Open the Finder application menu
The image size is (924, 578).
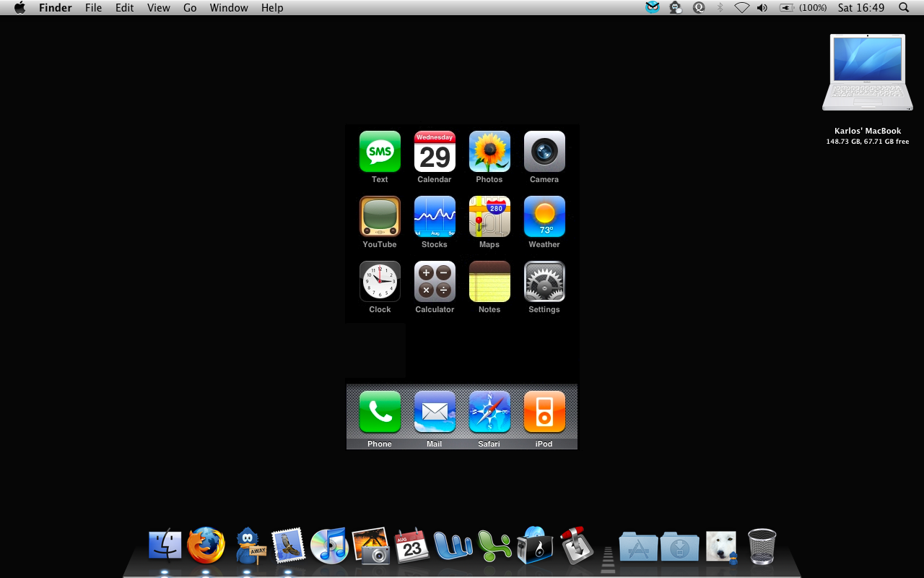pyautogui.click(x=55, y=7)
